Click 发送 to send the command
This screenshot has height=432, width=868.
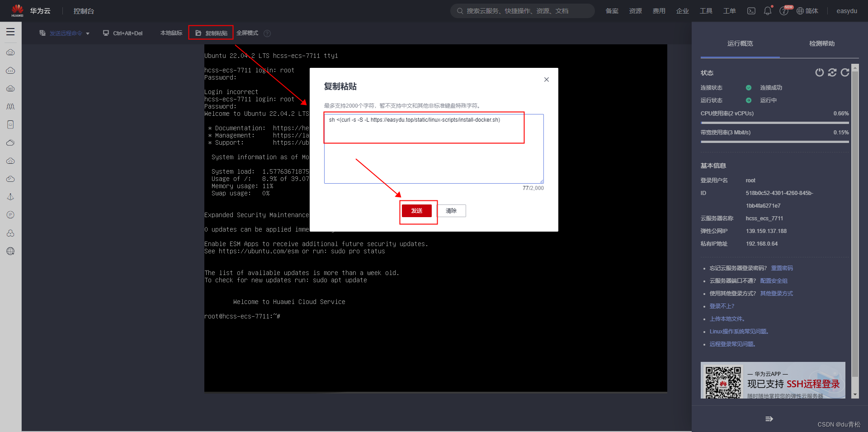[x=417, y=211]
